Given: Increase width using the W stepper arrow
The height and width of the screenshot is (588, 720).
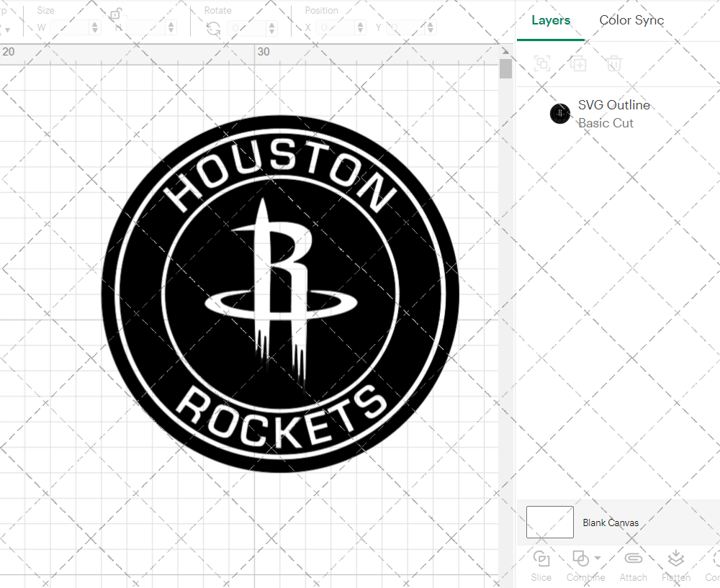Looking at the screenshot, I should click(x=95, y=24).
